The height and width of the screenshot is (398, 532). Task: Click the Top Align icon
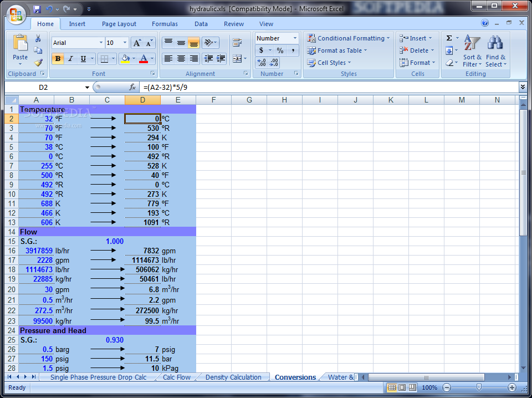pyautogui.click(x=168, y=43)
